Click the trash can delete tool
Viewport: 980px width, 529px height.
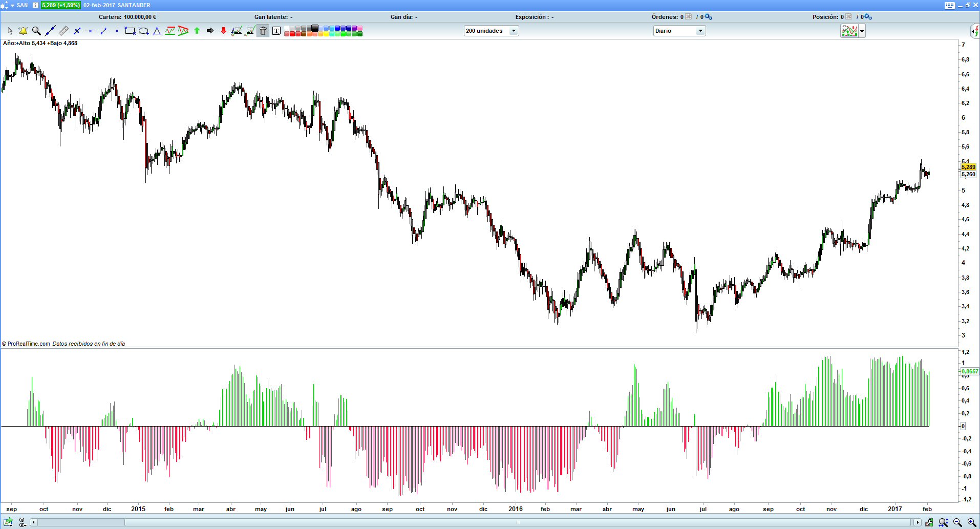click(263, 31)
